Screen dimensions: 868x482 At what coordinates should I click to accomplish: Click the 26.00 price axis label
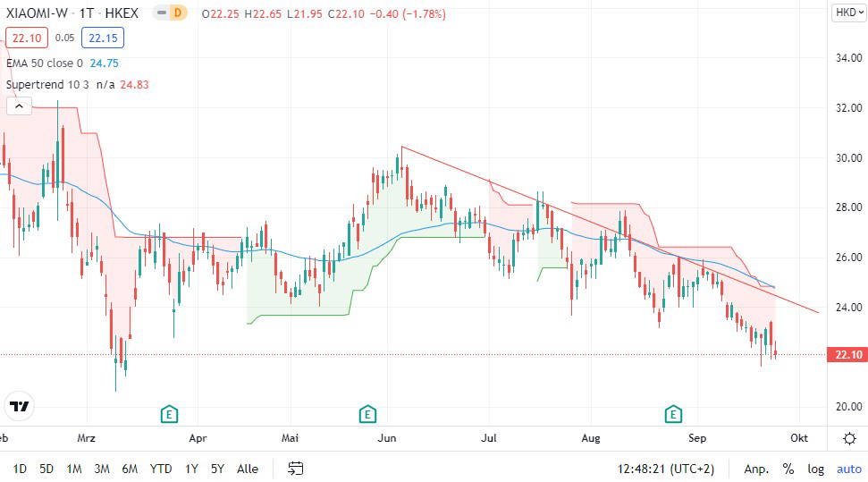[x=848, y=257]
